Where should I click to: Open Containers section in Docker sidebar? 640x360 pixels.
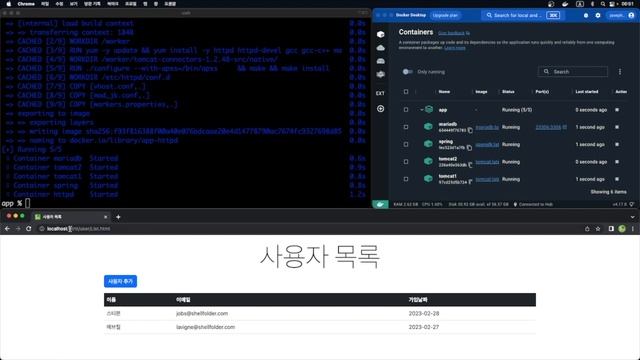380,34
